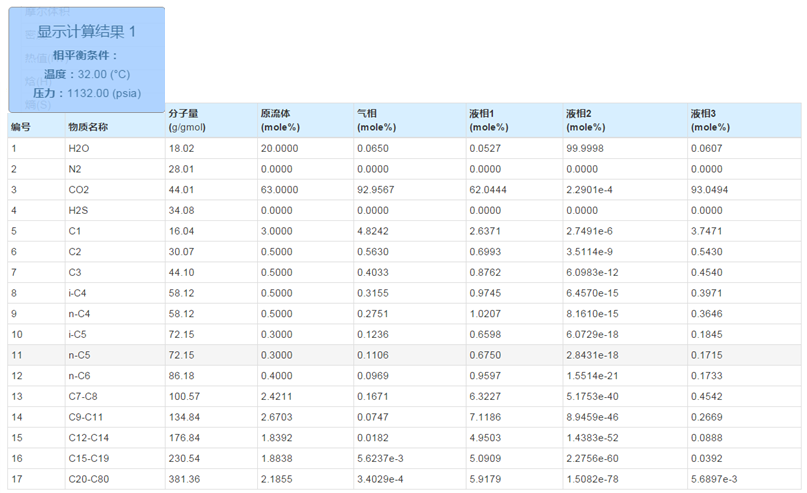Click molecular weight 18.02 for H2O
The width and height of the screenshot is (807, 493).
click(181, 148)
